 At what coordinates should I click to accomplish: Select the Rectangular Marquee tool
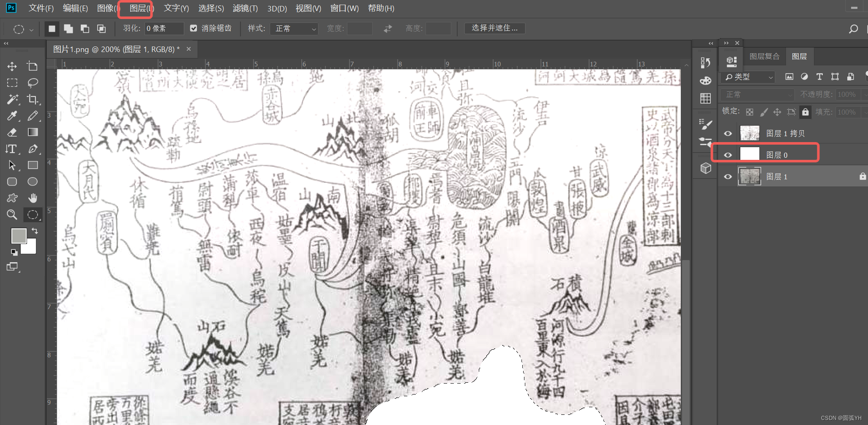pos(12,83)
